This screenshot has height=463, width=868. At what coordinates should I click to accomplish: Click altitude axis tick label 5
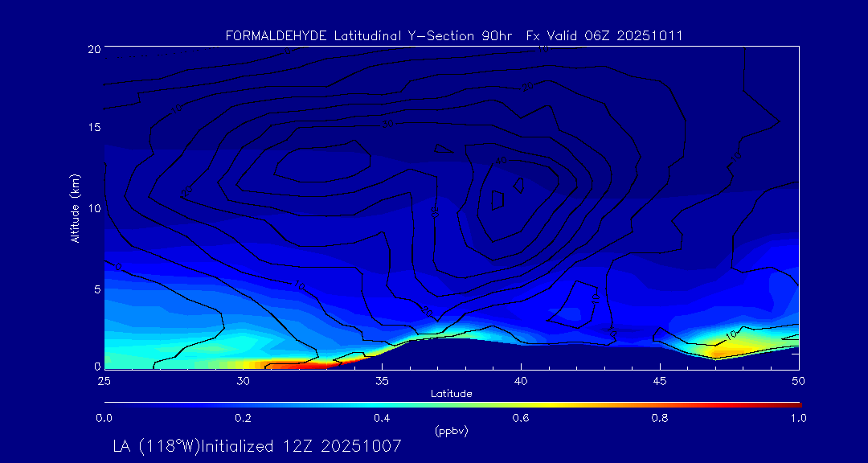pos(97,289)
